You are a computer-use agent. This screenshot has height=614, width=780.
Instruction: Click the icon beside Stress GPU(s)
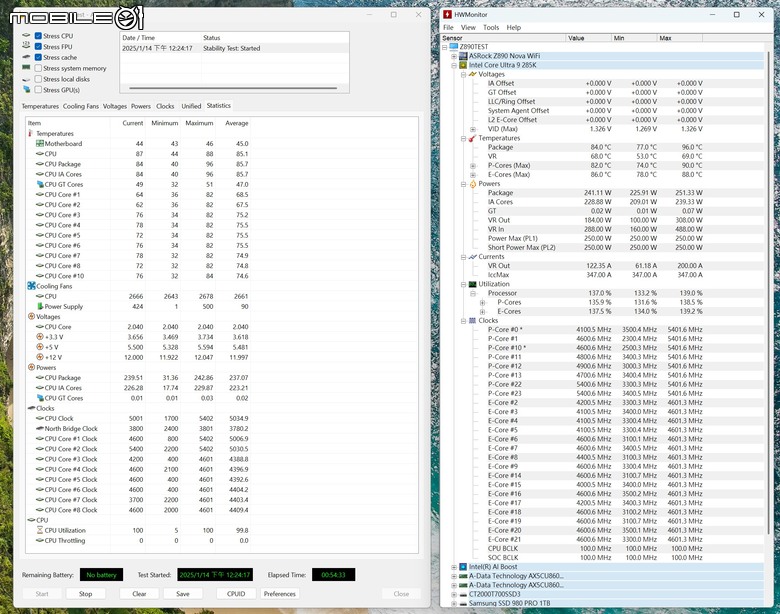(26, 90)
